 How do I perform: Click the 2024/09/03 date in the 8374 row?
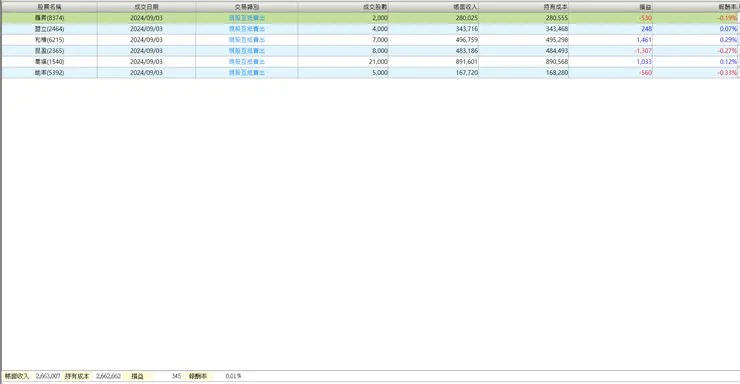(x=146, y=18)
